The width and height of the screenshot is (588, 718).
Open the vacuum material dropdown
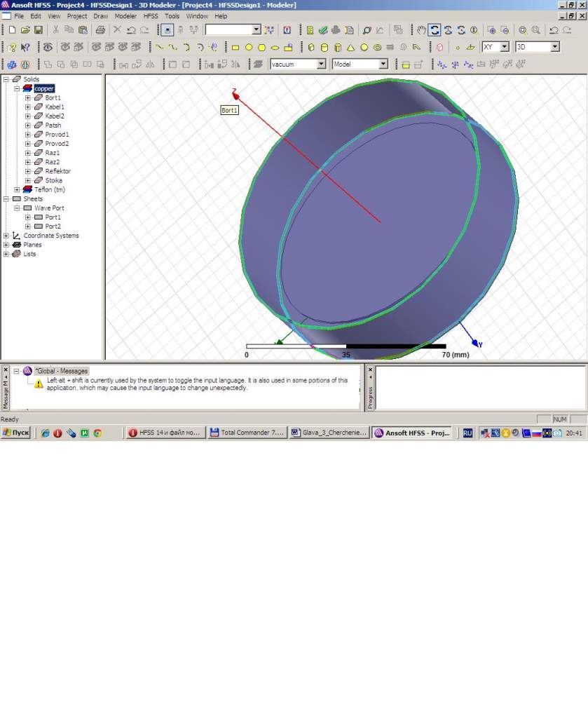click(x=321, y=64)
